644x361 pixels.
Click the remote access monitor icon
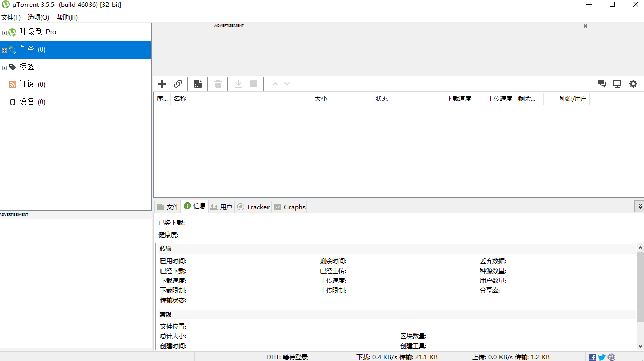click(x=617, y=84)
